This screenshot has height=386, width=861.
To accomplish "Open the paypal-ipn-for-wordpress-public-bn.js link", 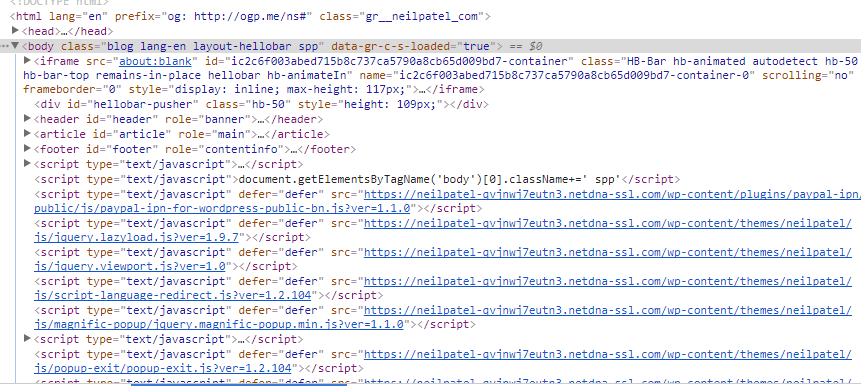I will coord(222,209).
